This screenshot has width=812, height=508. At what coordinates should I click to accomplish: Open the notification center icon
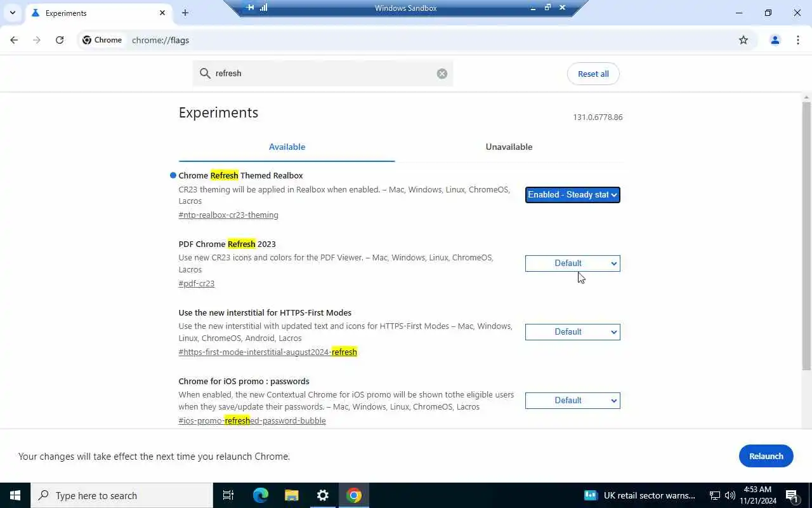[792, 495]
